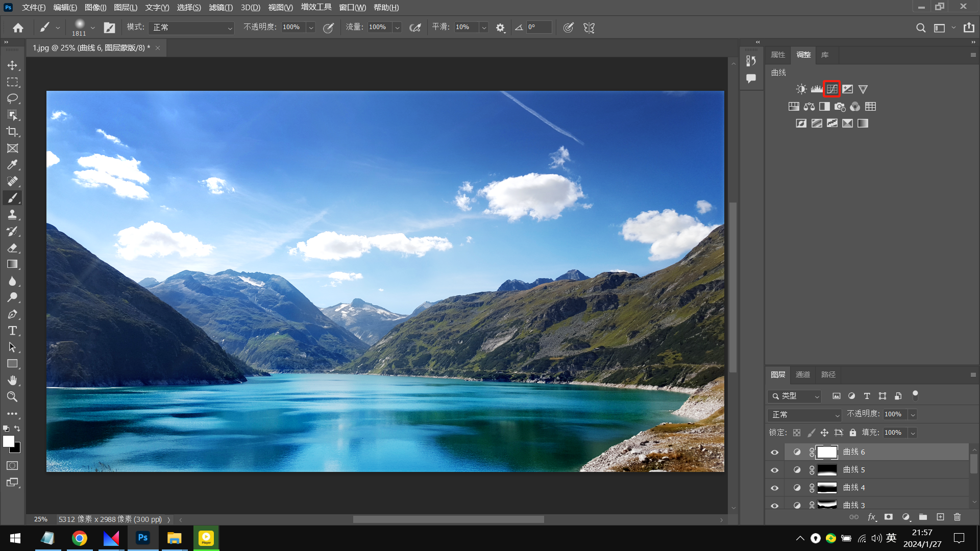Switch to the 通道 tab
The height and width of the screenshot is (551, 980).
(802, 374)
